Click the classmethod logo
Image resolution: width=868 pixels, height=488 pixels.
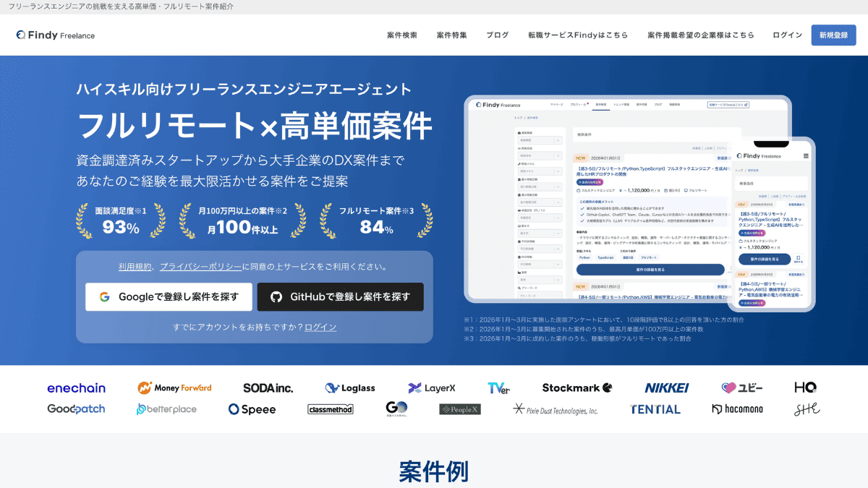click(x=330, y=409)
